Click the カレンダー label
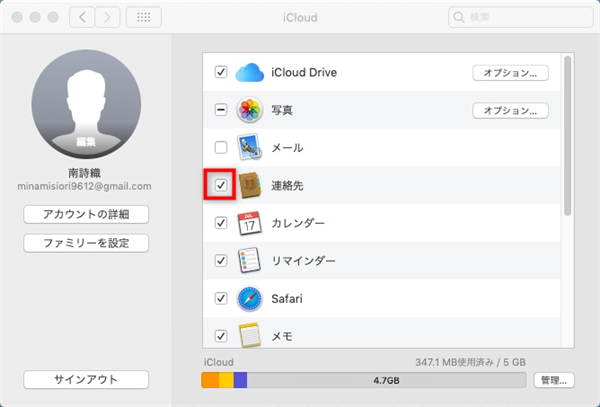 298,223
